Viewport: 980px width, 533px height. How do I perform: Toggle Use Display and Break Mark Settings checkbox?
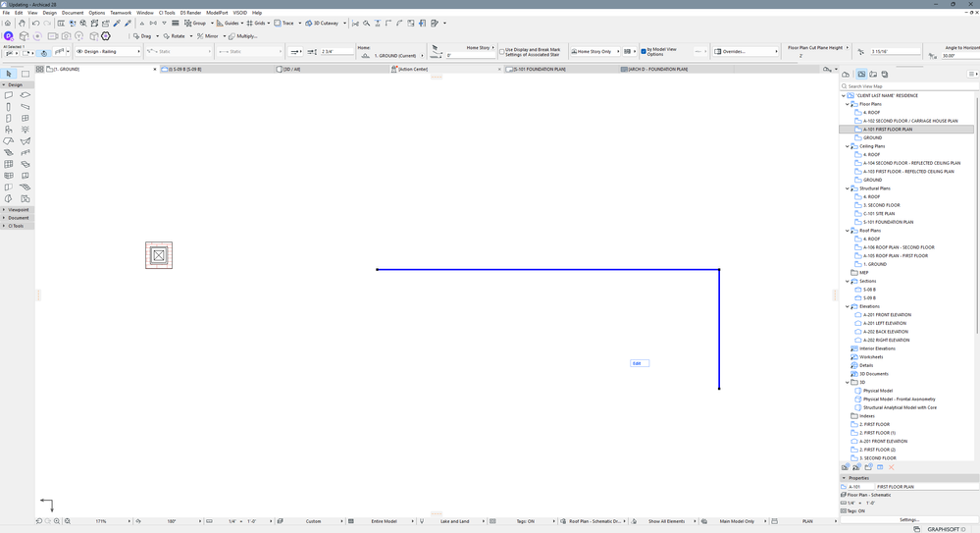tap(502, 52)
